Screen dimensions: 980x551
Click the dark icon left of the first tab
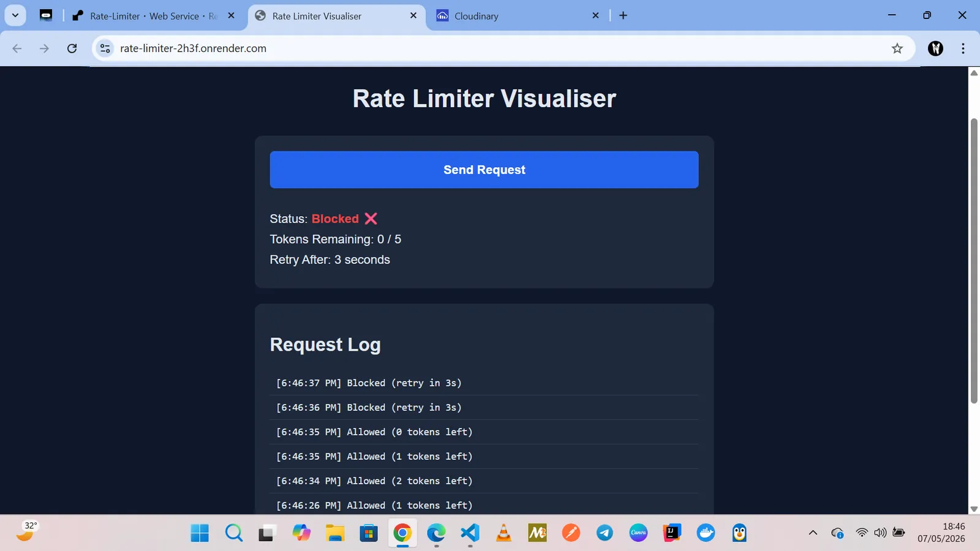46,15
